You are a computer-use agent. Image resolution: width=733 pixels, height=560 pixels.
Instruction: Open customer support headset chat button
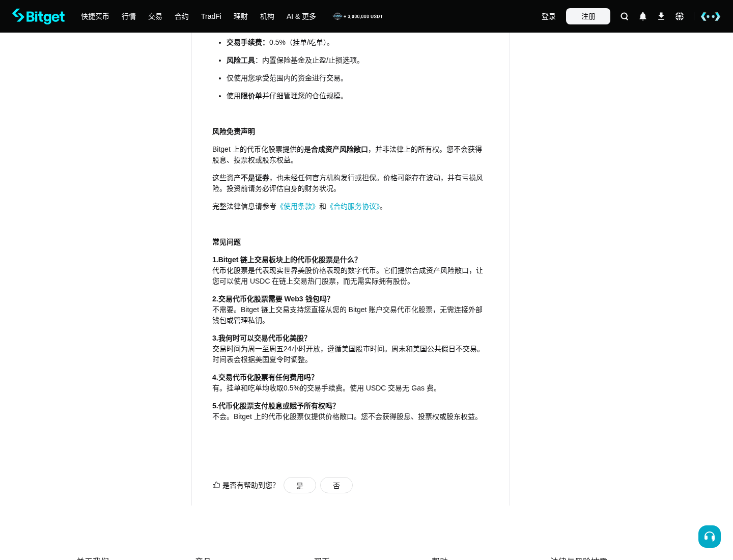coord(710,537)
